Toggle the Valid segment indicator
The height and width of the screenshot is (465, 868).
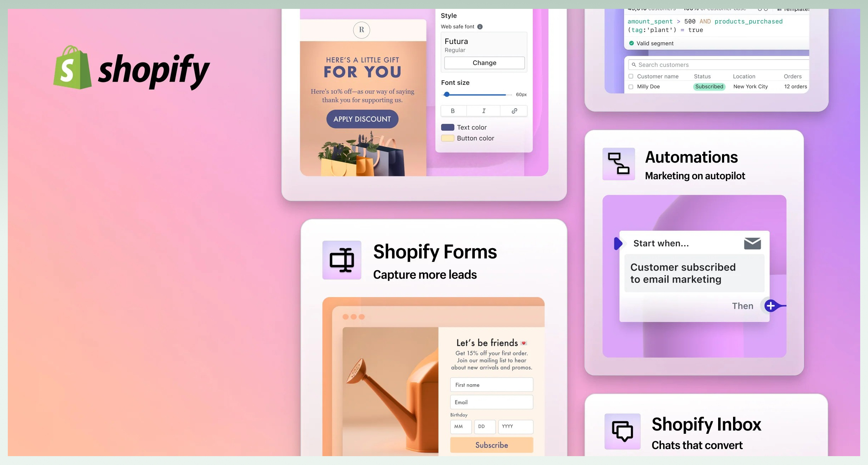point(631,43)
